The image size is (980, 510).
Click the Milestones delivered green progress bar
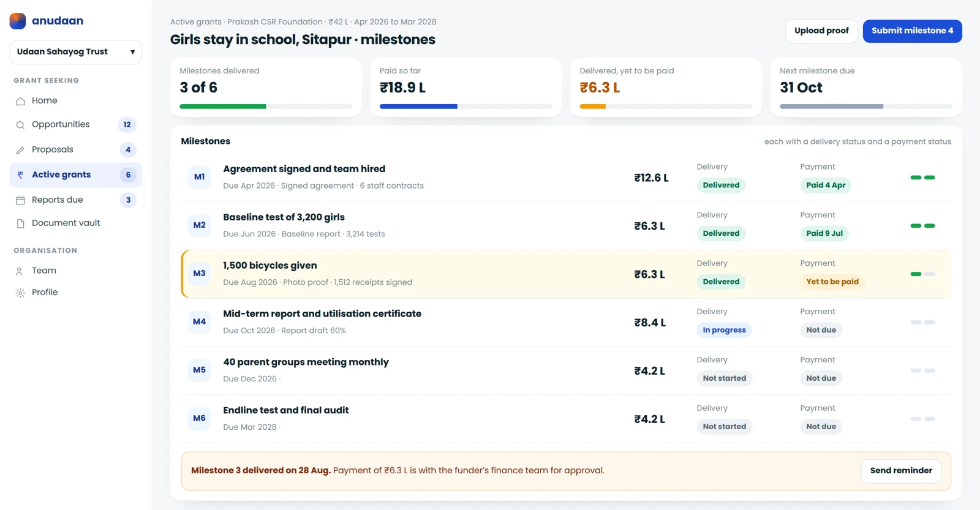click(223, 107)
